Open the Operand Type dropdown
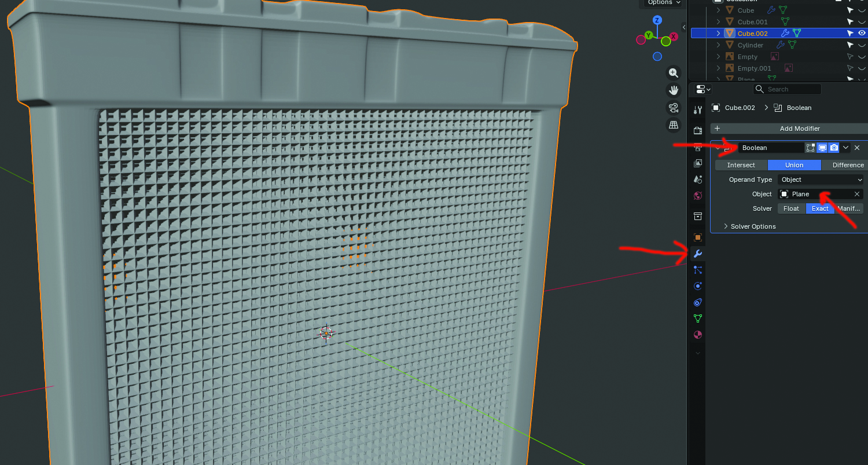868x465 pixels. [x=821, y=180]
